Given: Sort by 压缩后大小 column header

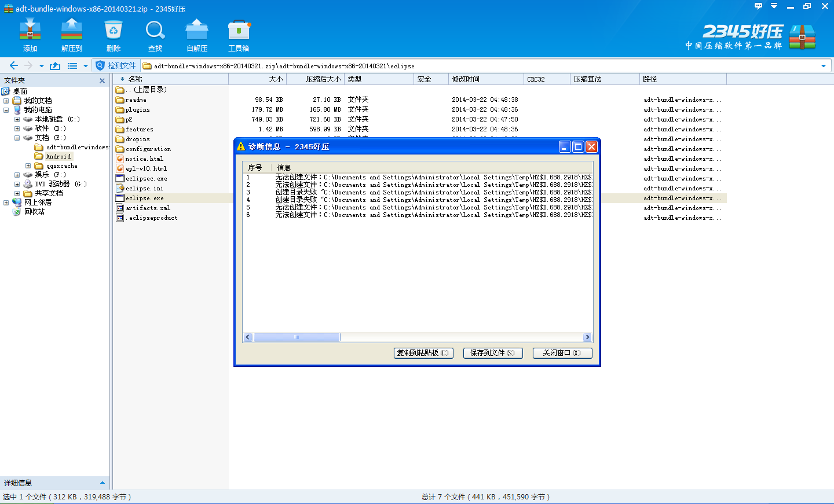Looking at the screenshot, I should click(x=316, y=79).
